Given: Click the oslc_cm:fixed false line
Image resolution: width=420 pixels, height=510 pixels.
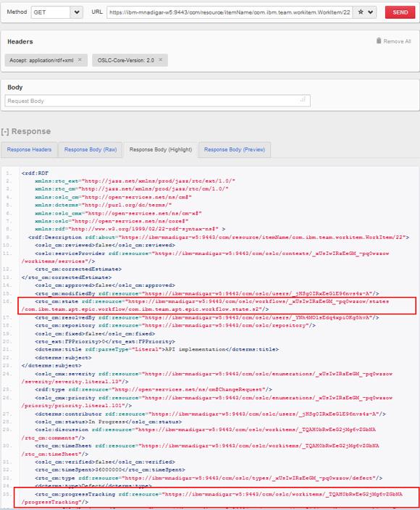Looking at the screenshot, I should (95, 334).
